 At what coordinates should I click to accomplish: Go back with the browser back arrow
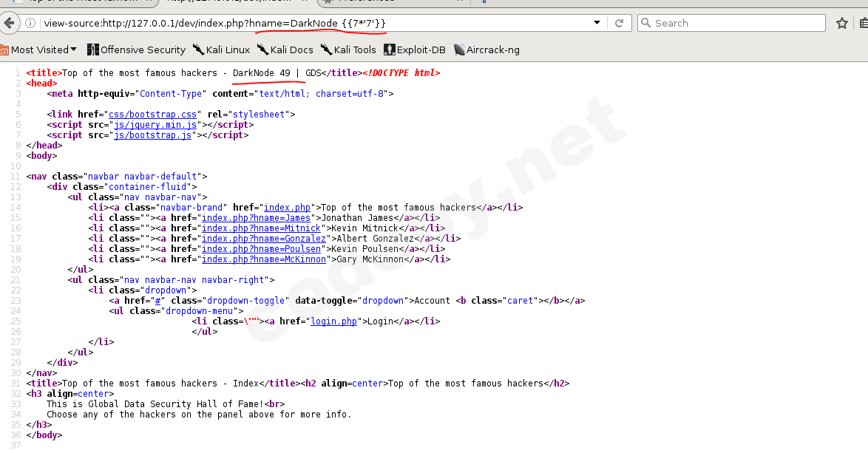point(9,23)
